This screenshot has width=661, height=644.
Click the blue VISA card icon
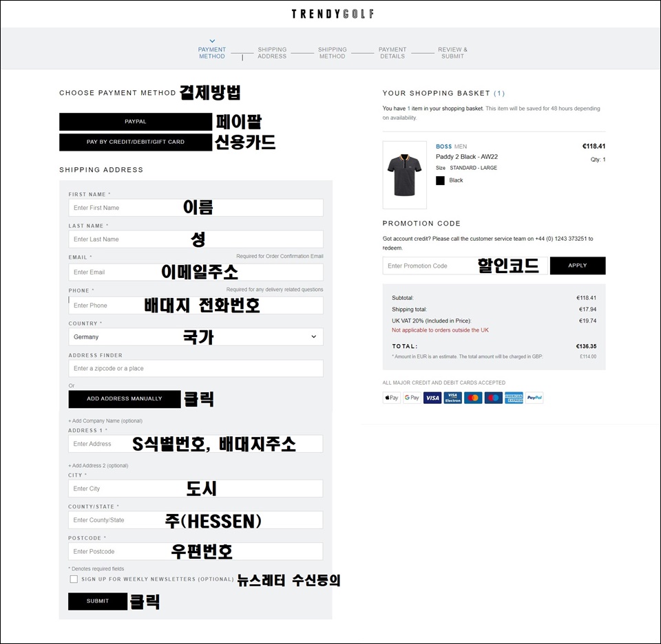pos(432,398)
